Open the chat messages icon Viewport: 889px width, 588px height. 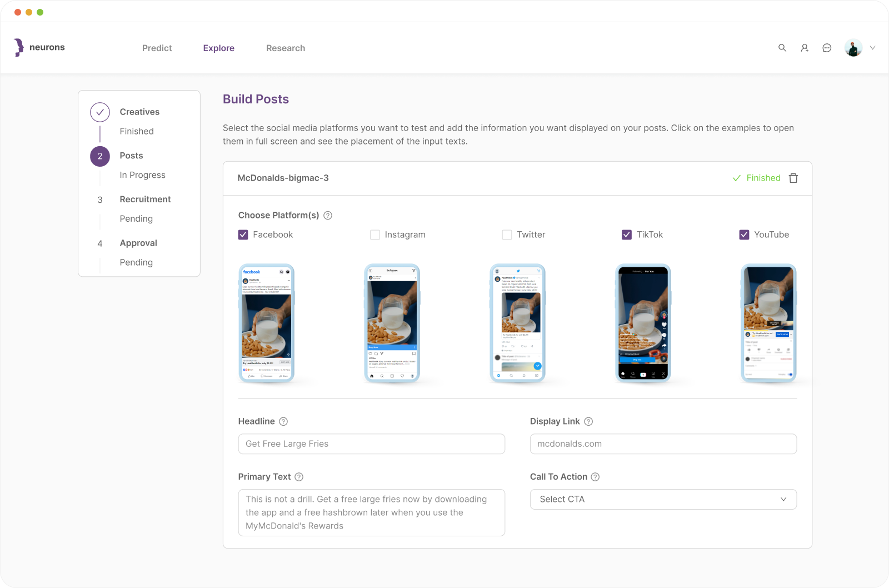[x=827, y=48]
